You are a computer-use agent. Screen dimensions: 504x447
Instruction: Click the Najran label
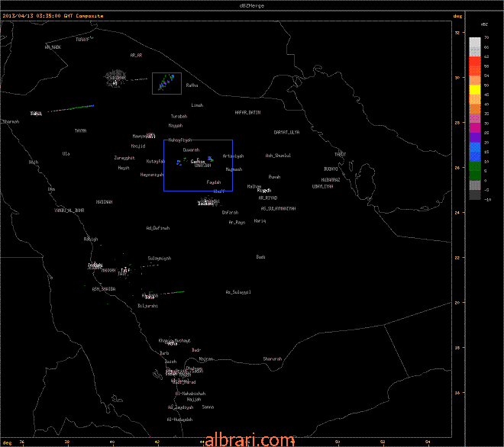click(205, 359)
